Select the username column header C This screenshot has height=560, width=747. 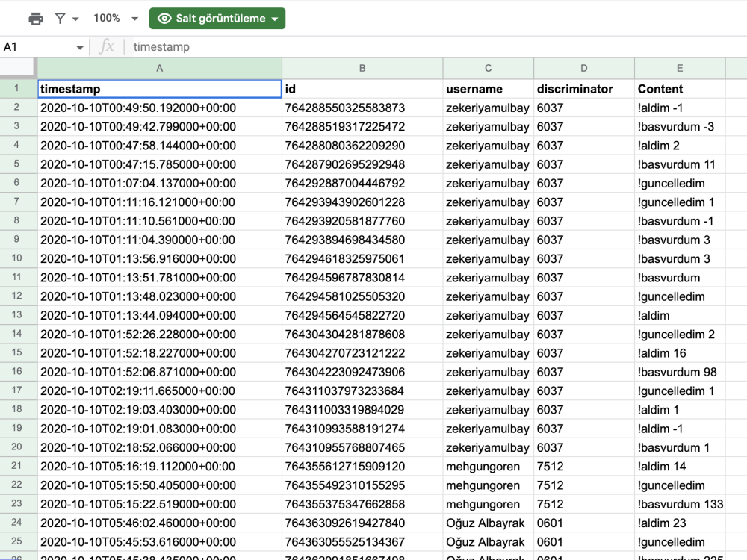[489, 68]
